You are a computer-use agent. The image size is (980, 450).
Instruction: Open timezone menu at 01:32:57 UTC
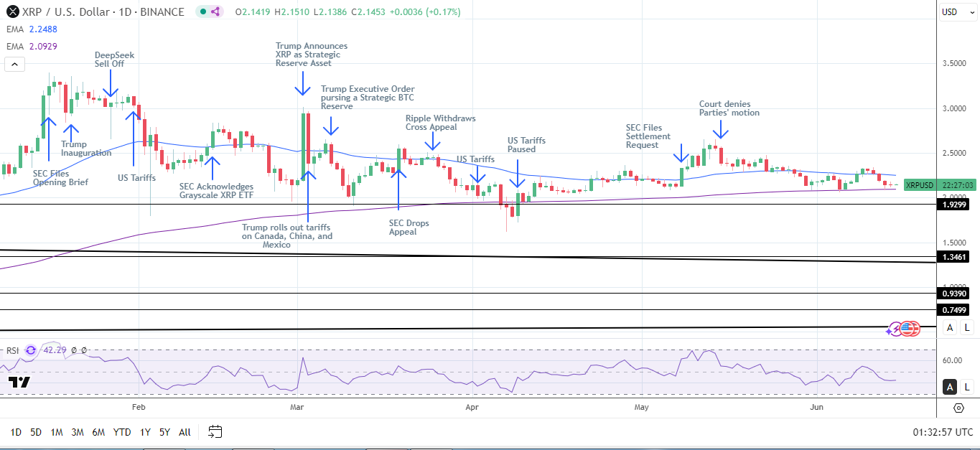(x=943, y=432)
